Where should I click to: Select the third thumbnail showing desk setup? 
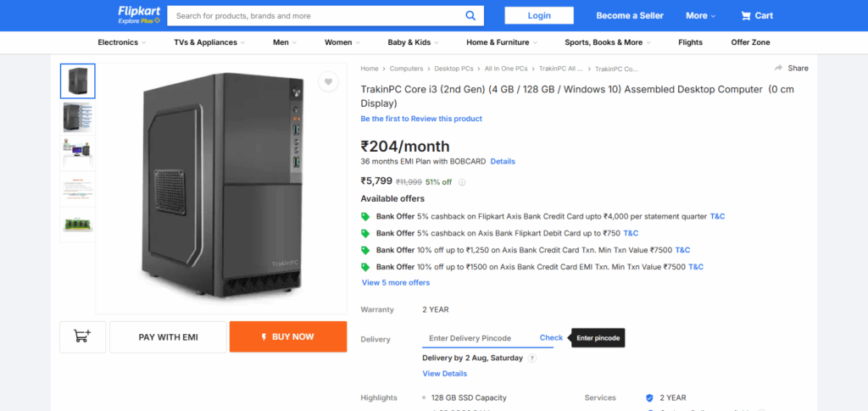[77, 153]
